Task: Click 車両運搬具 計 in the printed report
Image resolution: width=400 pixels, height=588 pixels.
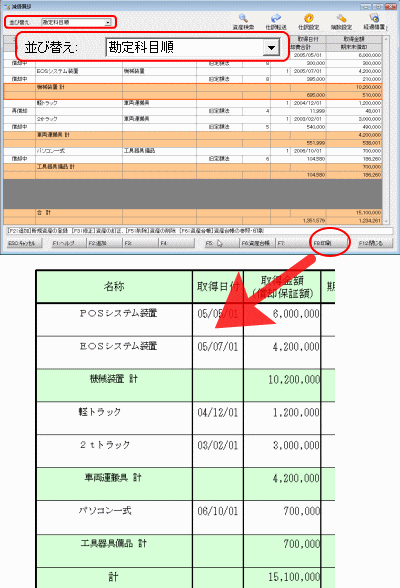Action: (113, 478)
